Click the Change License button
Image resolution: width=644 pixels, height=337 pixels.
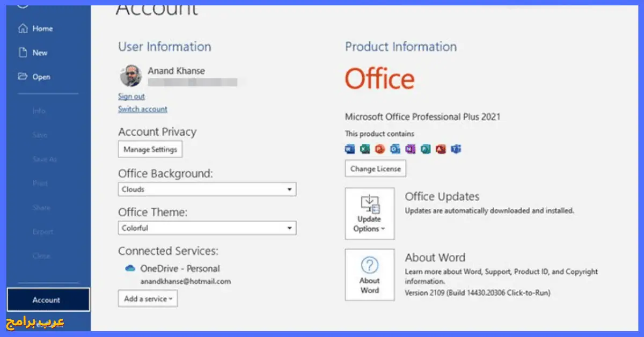point(376,169)
